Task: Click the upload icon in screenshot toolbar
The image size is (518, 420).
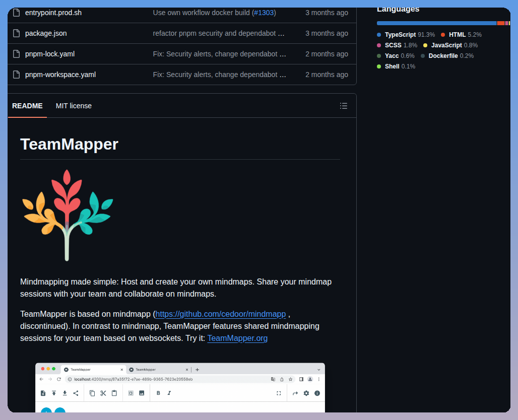Action: coord(54,393)
